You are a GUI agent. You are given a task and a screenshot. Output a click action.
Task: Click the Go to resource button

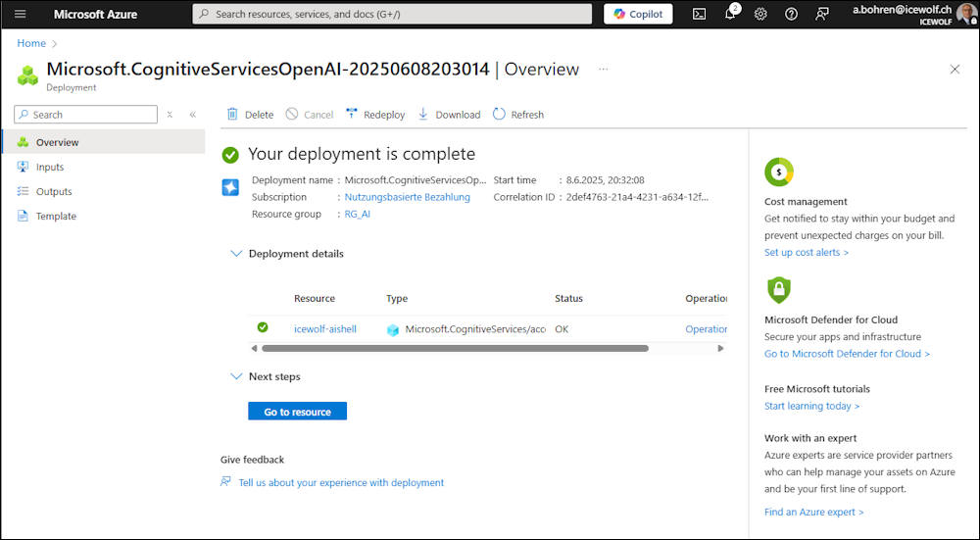click(x=298, y=412)
